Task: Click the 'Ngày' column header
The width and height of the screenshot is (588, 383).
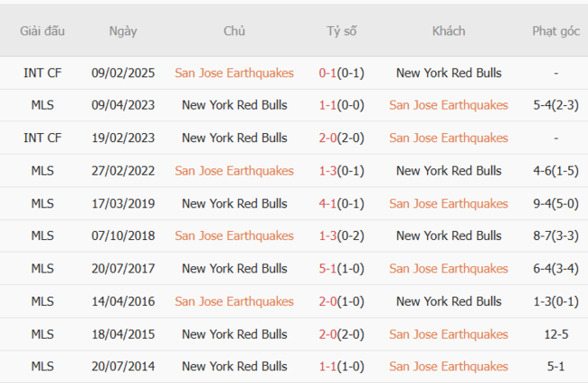Action: 123,31
